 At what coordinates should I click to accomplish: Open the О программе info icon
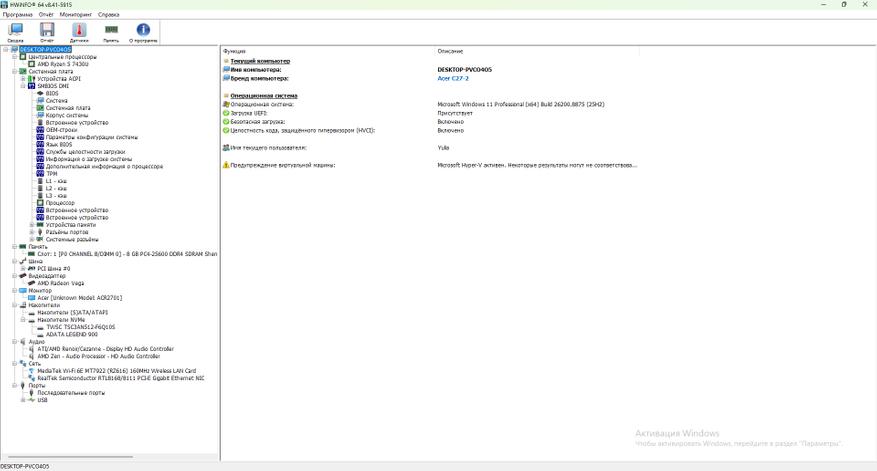(143, 32)
